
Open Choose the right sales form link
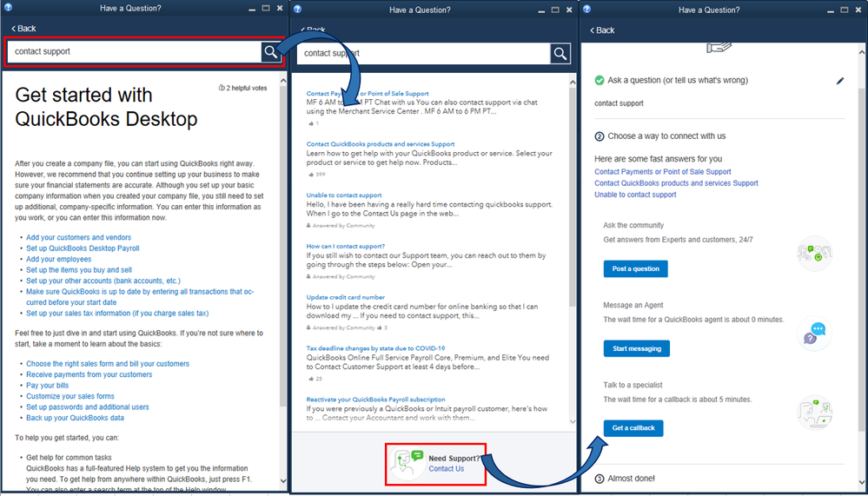108,364
